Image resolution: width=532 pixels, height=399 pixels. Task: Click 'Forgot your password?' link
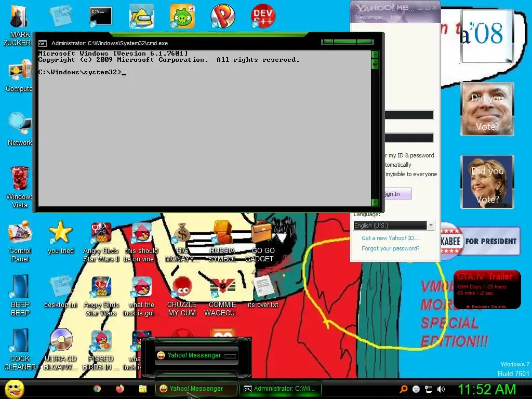pyautogui.click(x=391, y=248)
